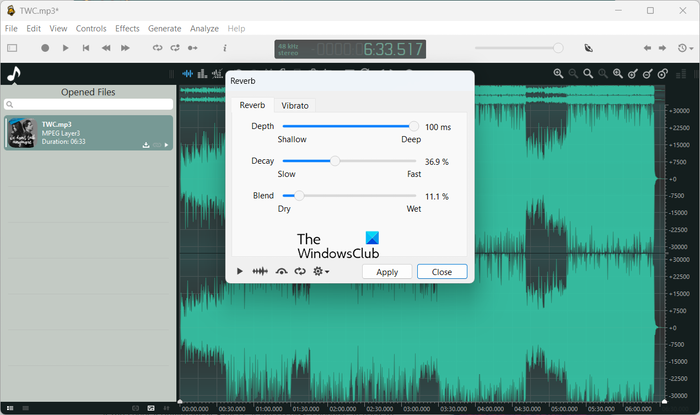Viewport: 700px width, 415px height.
Task: Close the Reverb dialog with the Close button
Action: pyautogui.click(x=441, y=272)
